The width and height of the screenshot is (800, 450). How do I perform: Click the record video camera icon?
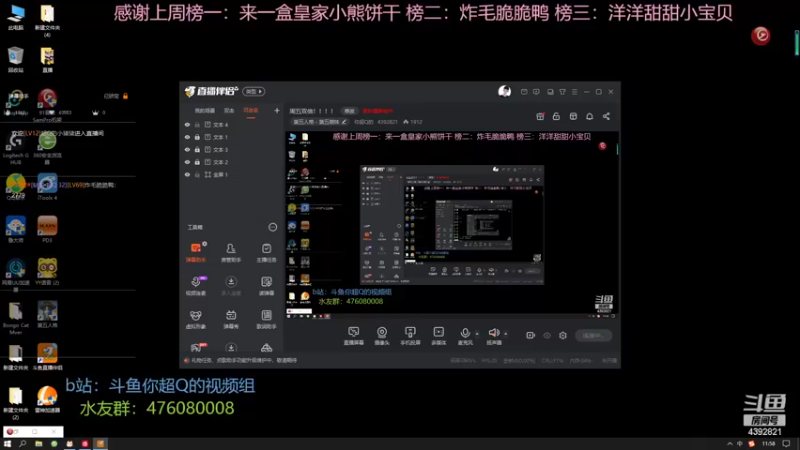pyautogui.click(x=531, y=335)
